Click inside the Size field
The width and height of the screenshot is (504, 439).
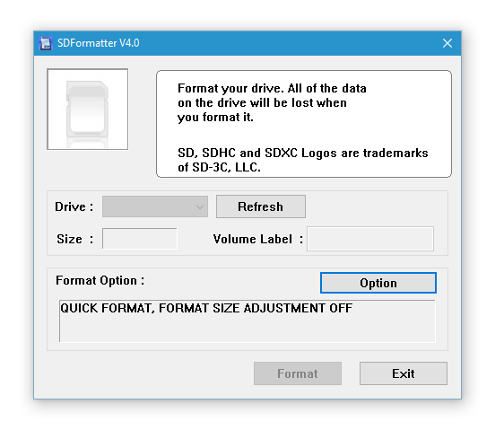coord(140,239)
